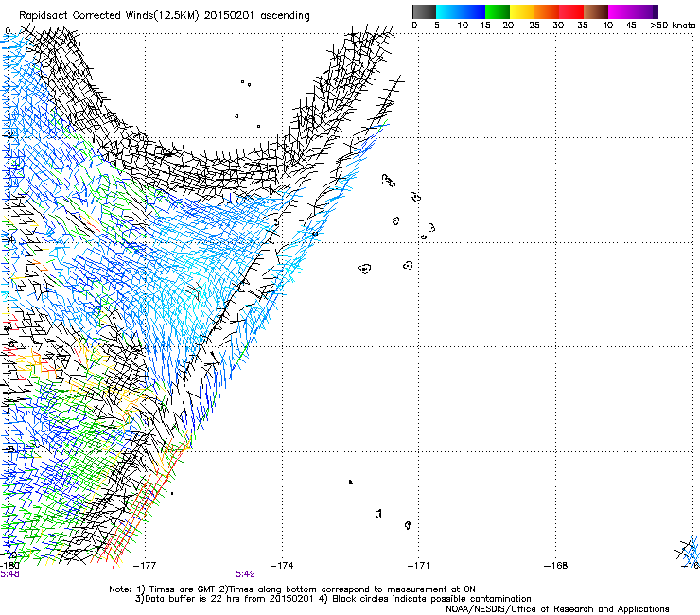
Task: Click the purple '5:49' time stamp
Action: 245,574
